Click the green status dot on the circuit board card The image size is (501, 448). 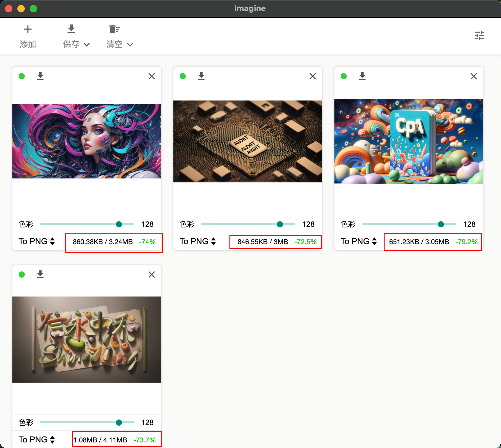pyautogui.click(x=183, y=76)
